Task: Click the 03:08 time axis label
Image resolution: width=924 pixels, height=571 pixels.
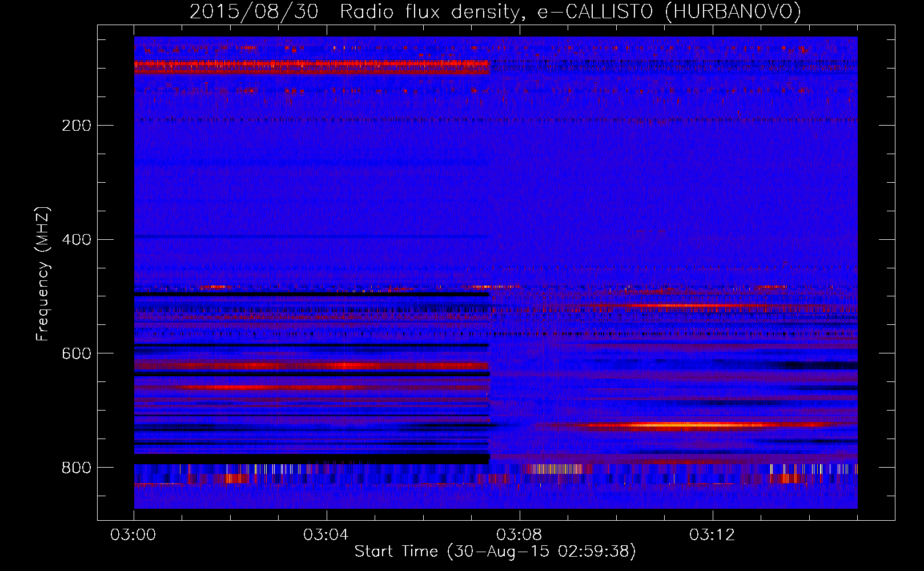Action: [x=519, y=535]
